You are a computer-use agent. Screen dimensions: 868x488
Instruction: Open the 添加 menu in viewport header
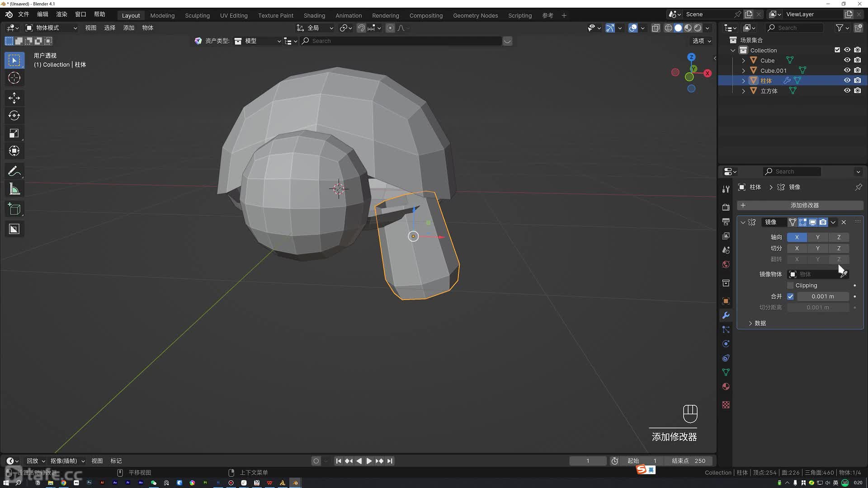[x=129, y=28]
